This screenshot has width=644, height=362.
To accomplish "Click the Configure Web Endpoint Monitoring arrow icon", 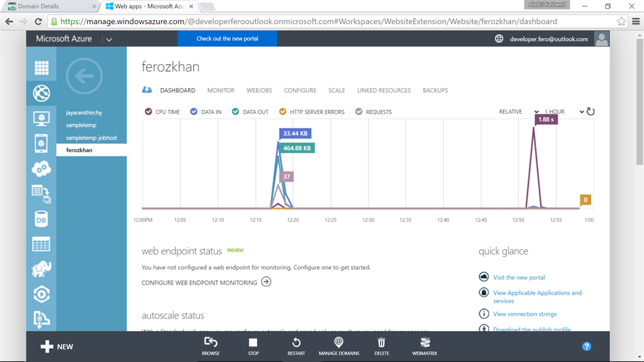I will point(266,282).
